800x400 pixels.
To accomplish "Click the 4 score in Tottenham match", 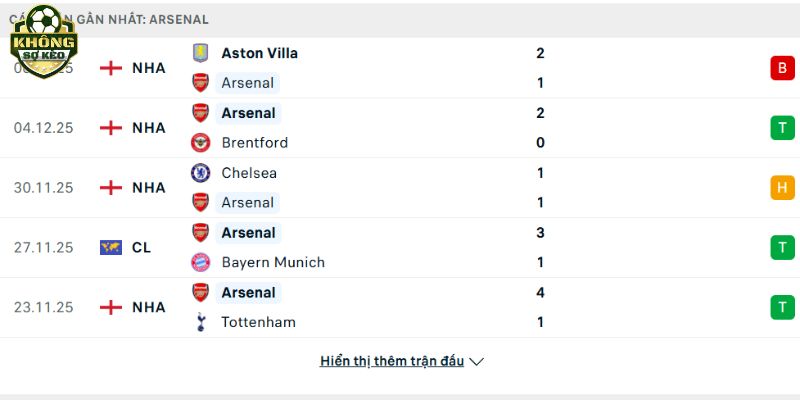I will [540, 292].
